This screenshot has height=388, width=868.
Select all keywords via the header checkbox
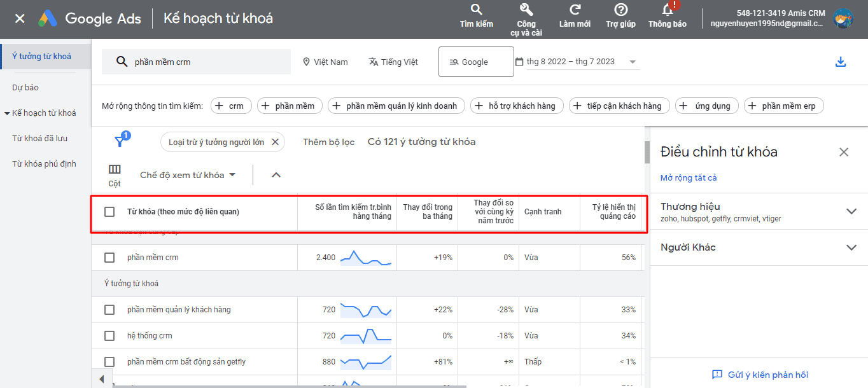click(109, 212)
